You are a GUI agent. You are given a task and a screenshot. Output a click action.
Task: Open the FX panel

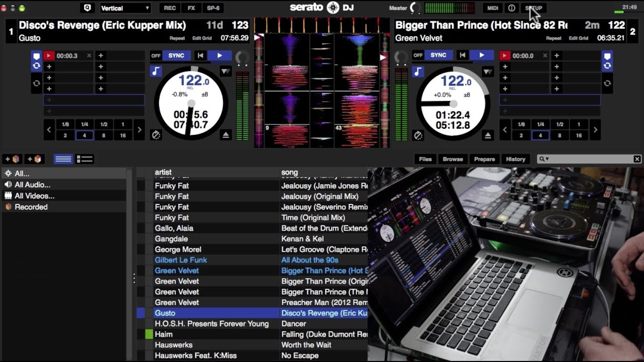[x=191, y=8]
